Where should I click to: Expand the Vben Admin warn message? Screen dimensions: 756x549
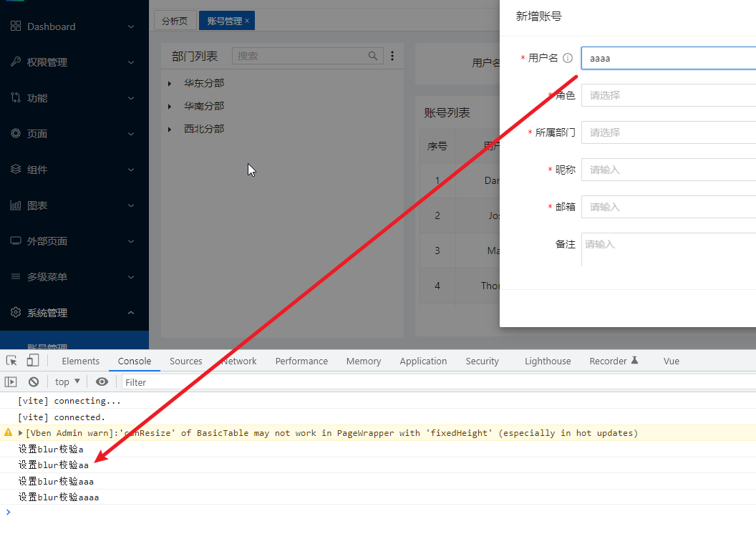click(20, 433)
